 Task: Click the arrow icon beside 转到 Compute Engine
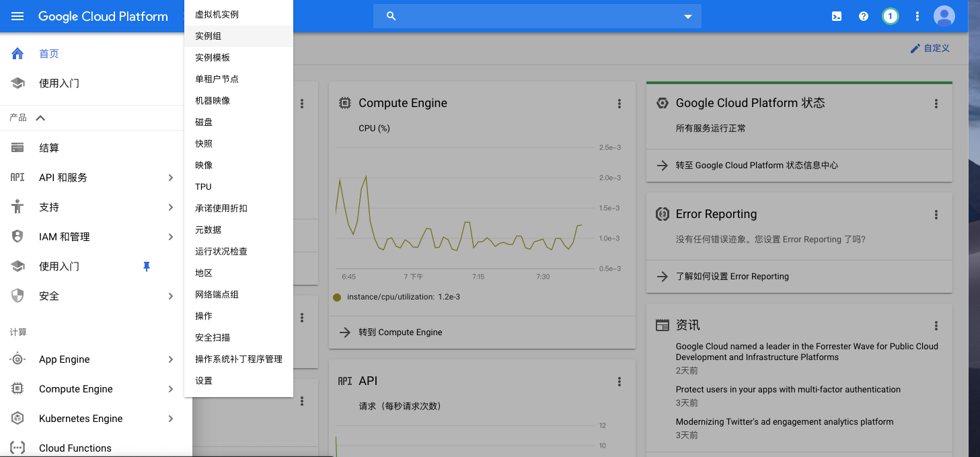tap(345, 332)
